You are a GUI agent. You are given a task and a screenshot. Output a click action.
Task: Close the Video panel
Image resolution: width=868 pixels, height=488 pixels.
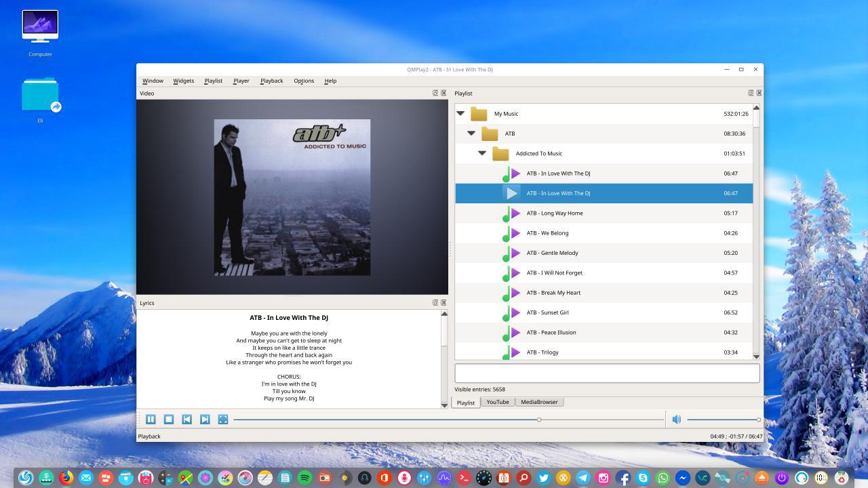pos(443,93)
